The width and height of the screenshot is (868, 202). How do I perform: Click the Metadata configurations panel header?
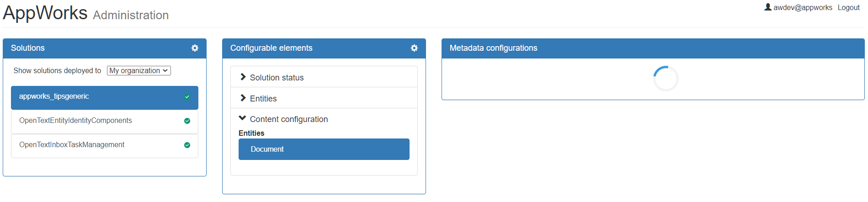coord(493,48)
